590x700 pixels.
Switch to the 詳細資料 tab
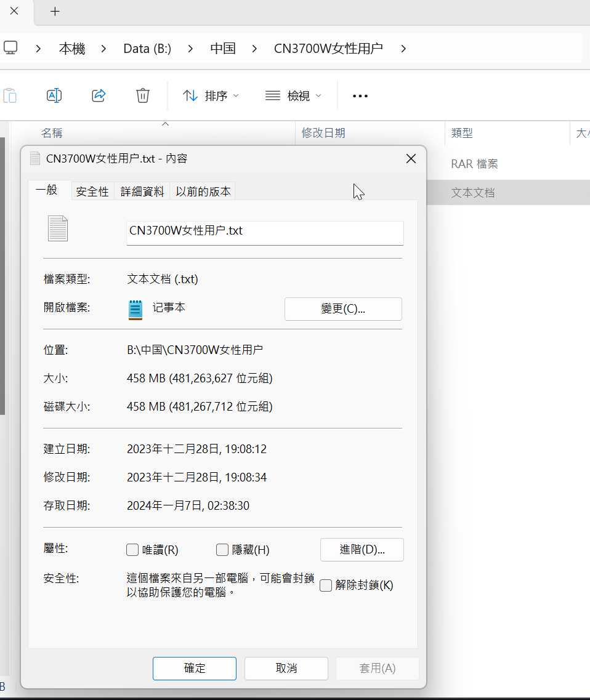142,191
